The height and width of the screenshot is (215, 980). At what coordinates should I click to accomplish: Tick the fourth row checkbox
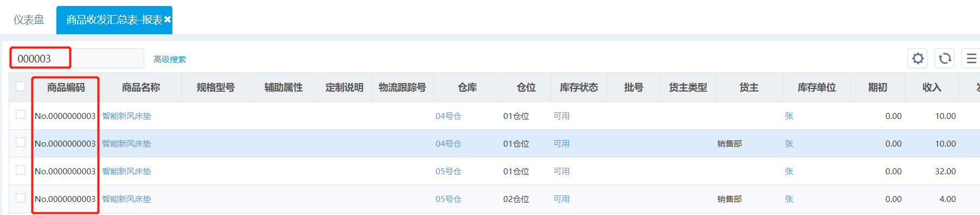click(x=21, y=198)
